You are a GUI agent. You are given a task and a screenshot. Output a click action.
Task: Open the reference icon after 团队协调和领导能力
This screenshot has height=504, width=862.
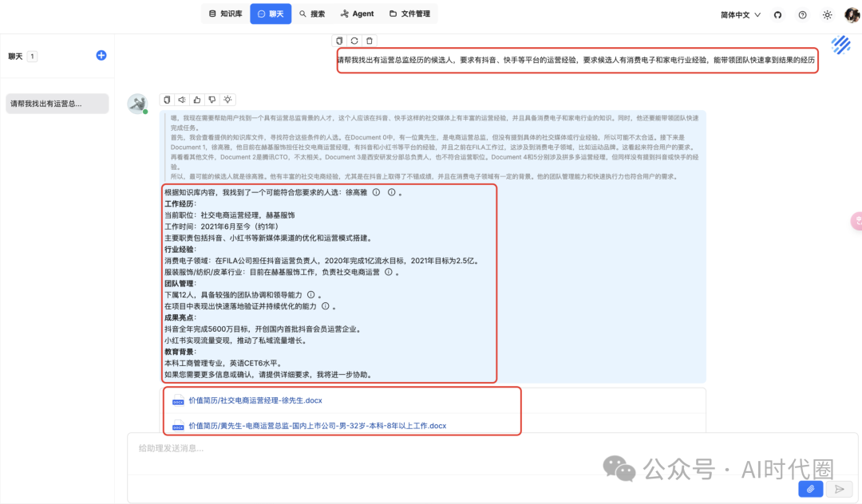click(311, 295)
